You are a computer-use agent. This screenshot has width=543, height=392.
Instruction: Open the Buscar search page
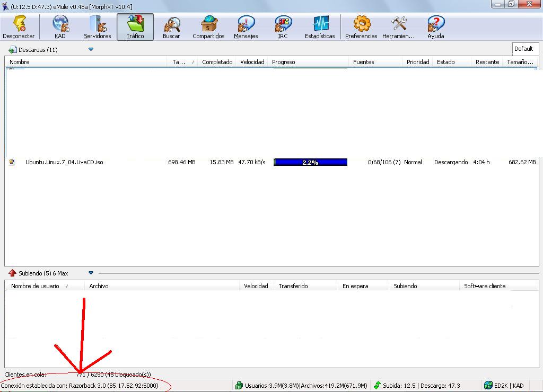click(x=171, y=28)
